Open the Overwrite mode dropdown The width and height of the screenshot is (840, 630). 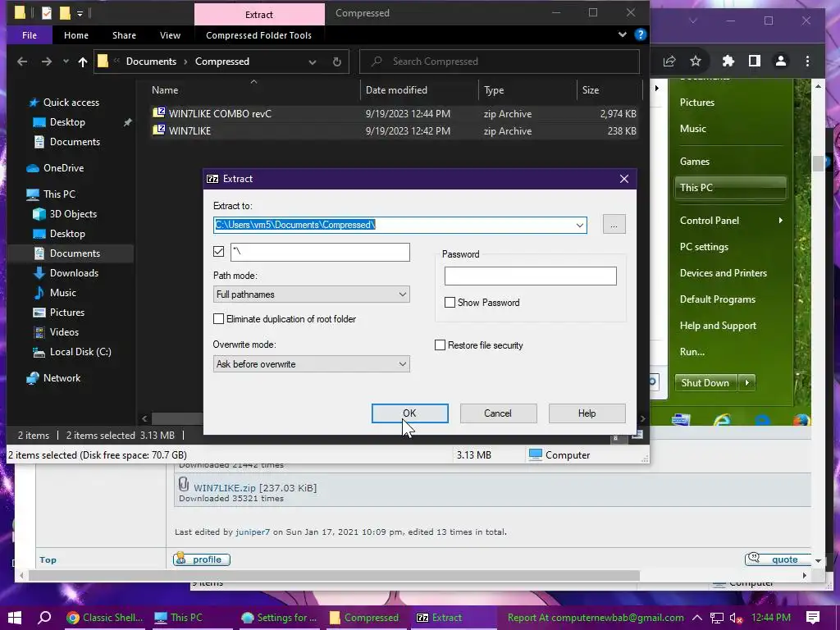(x=311, y=363)
